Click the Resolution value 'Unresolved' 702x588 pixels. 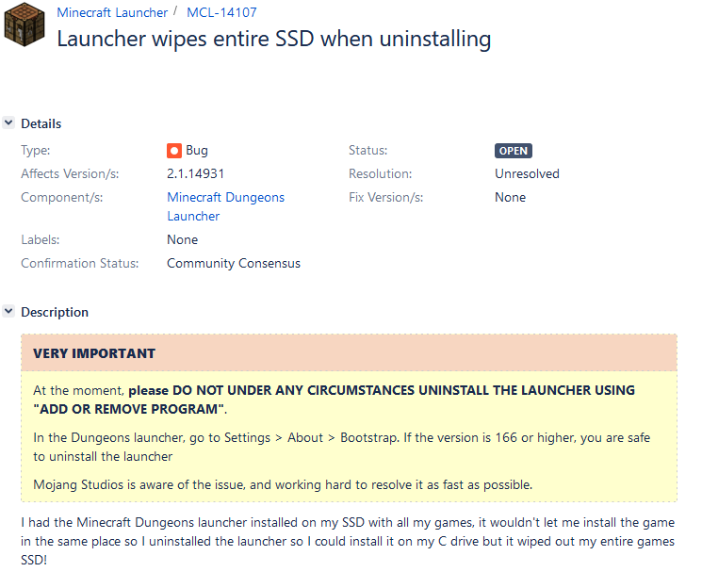[527, 173]
